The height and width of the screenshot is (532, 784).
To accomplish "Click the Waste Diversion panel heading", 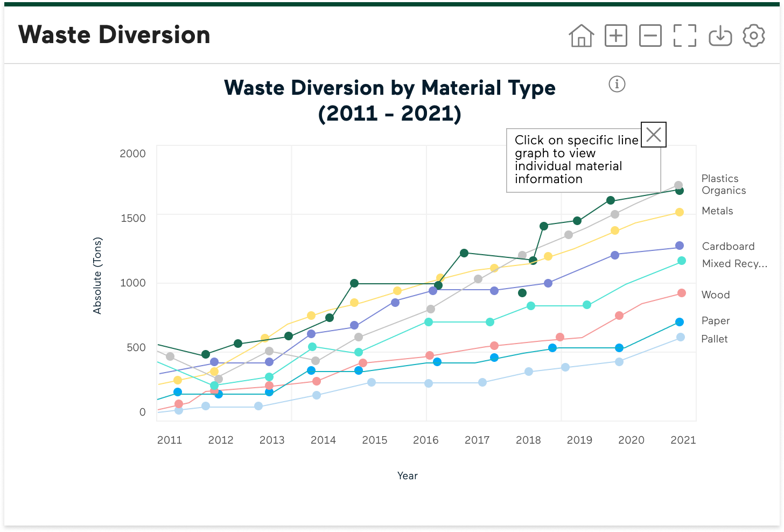I will [114, 35].
